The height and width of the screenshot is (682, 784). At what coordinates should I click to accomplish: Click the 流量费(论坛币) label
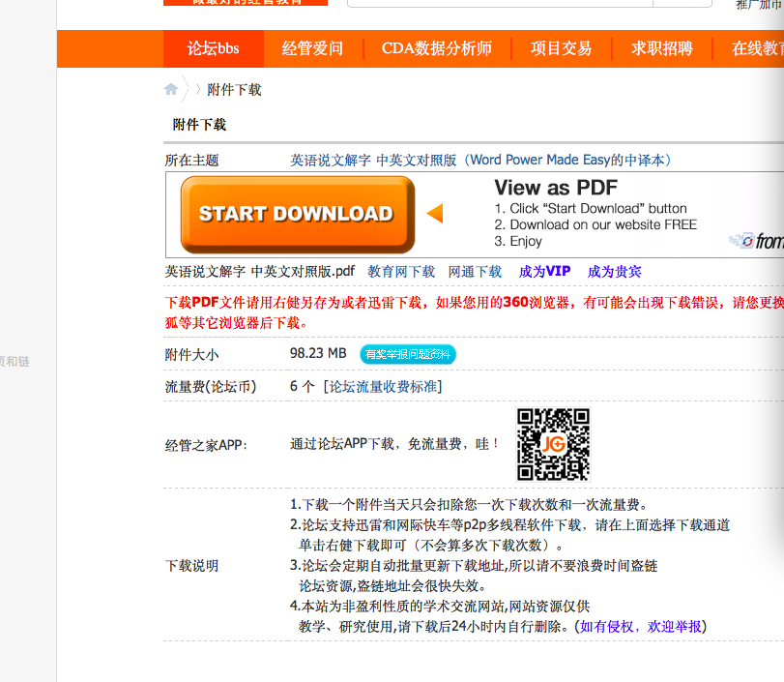coord(211,387)
